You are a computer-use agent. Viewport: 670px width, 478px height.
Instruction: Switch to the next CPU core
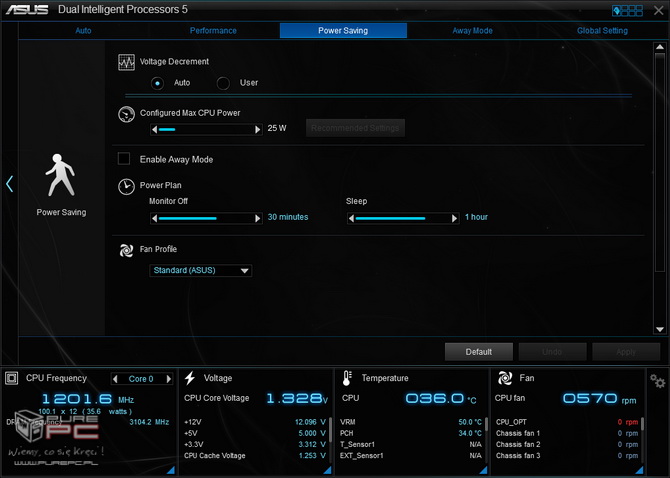point(169,379)
